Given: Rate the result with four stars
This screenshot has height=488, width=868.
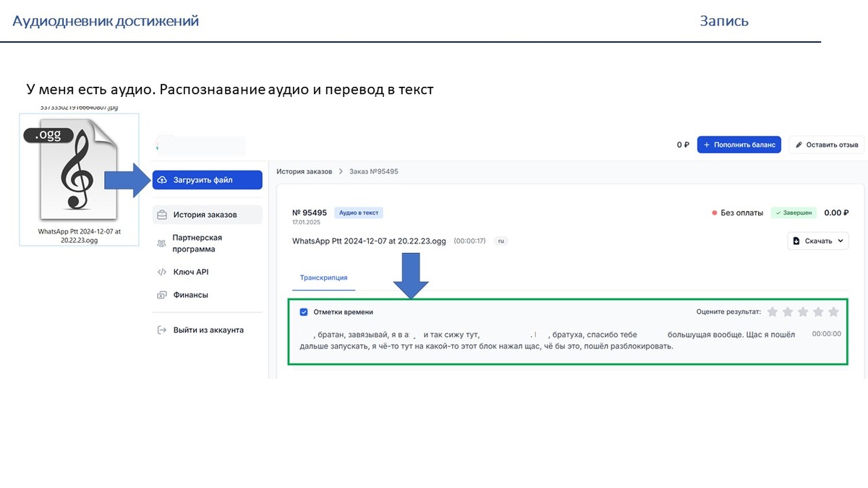Looking at the screenshot, I should coord(818,312).
